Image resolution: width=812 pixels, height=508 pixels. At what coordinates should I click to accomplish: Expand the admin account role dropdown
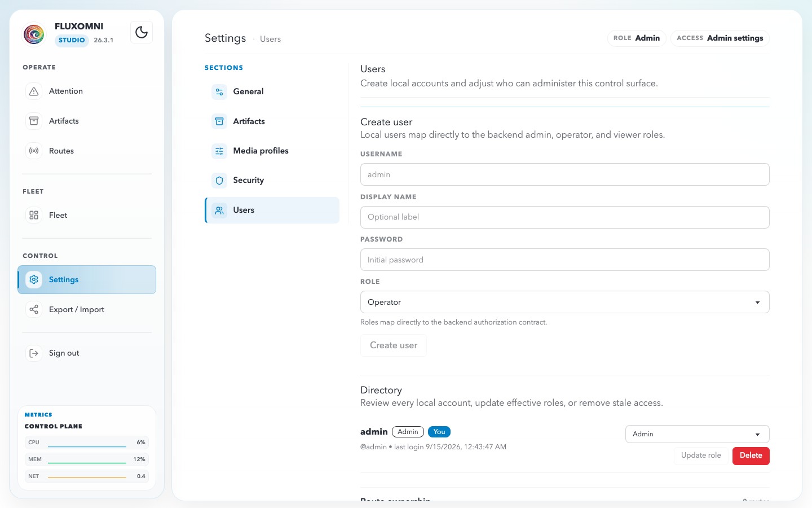(x=698, y=434)
